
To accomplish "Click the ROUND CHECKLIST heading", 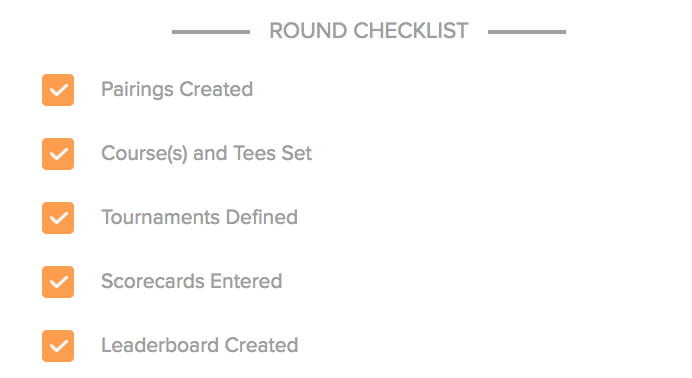I will (x=369, y=31).
